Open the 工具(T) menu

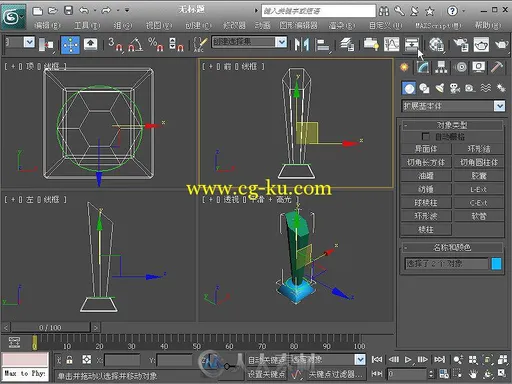tap(87, 25)
